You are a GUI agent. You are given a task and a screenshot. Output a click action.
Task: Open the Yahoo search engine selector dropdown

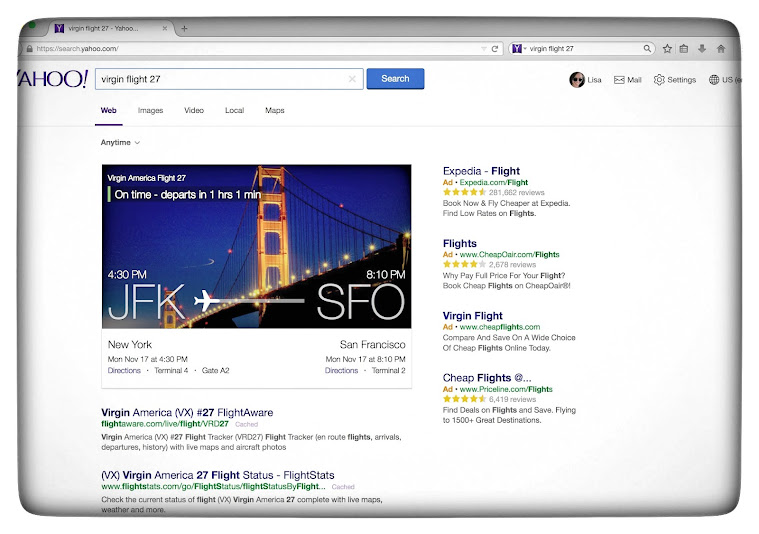tap(519, 48)
